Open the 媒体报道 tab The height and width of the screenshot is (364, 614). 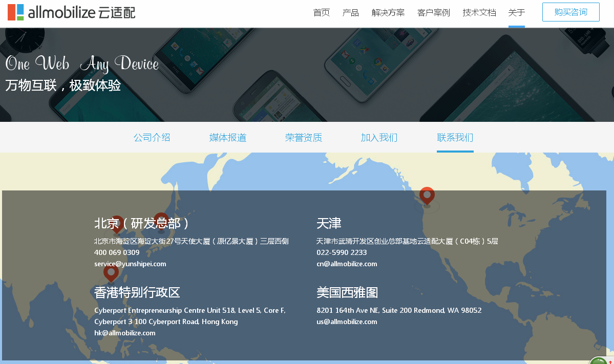[x=228, y=137]
